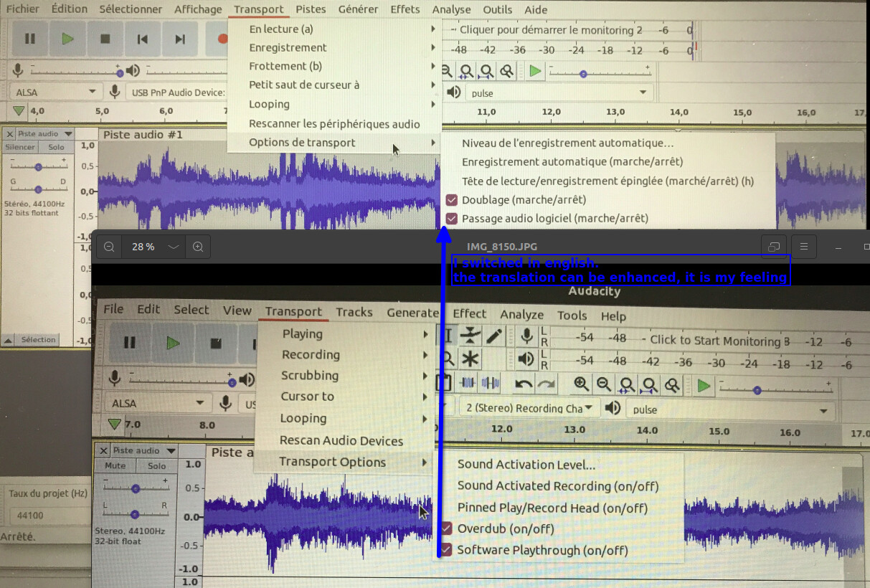This screenshot has height=588, width=870.
Task: Toggle Mute on the English track
Action: (115, 465)
